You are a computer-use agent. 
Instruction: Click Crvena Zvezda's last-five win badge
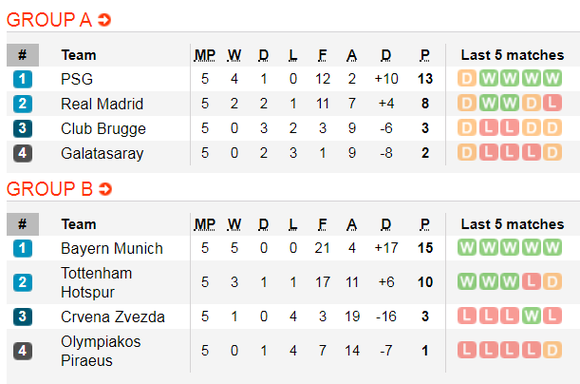[531, 316]
